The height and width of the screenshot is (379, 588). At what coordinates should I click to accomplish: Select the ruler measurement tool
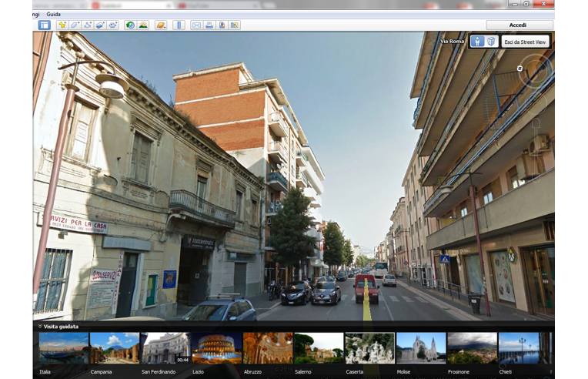click(x=179, y=25)
